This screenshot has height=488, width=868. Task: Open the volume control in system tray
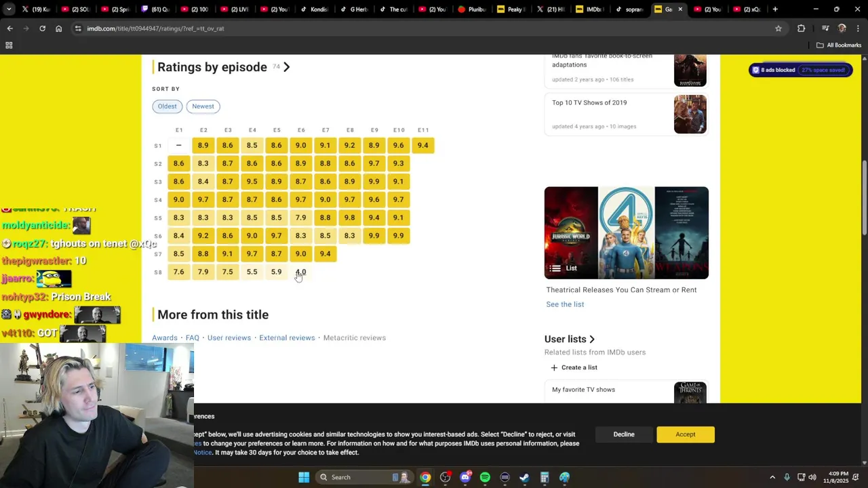pyautogui.click(x=812, y=477)
